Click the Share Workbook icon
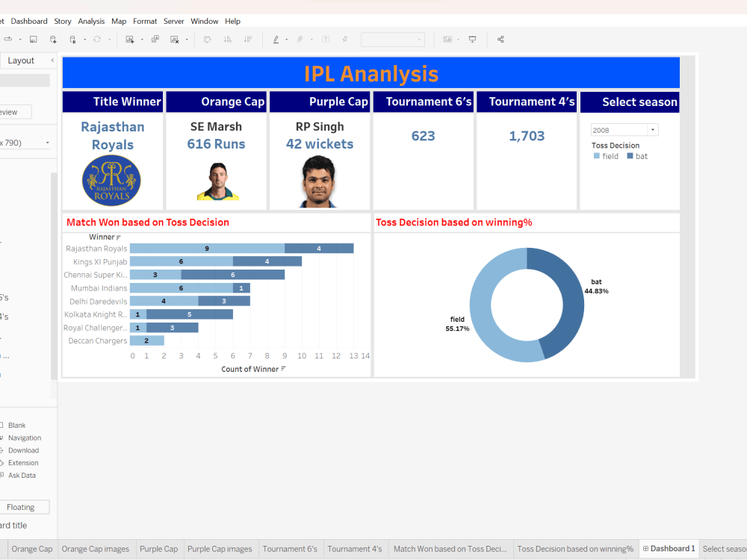This screenshot has width=747, height=560. point(500,39)
